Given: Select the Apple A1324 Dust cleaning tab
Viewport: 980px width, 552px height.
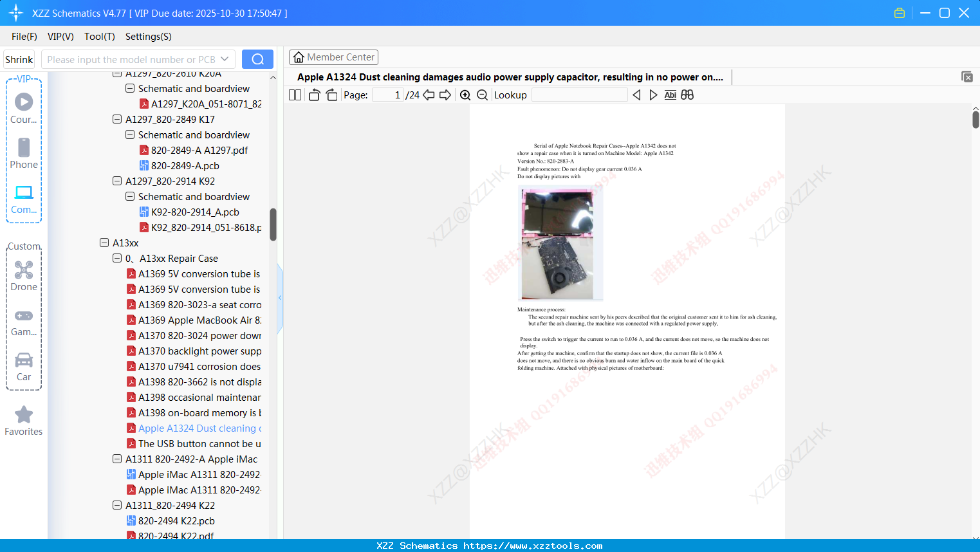Looking at the screenshot, I should click(510, 77).
